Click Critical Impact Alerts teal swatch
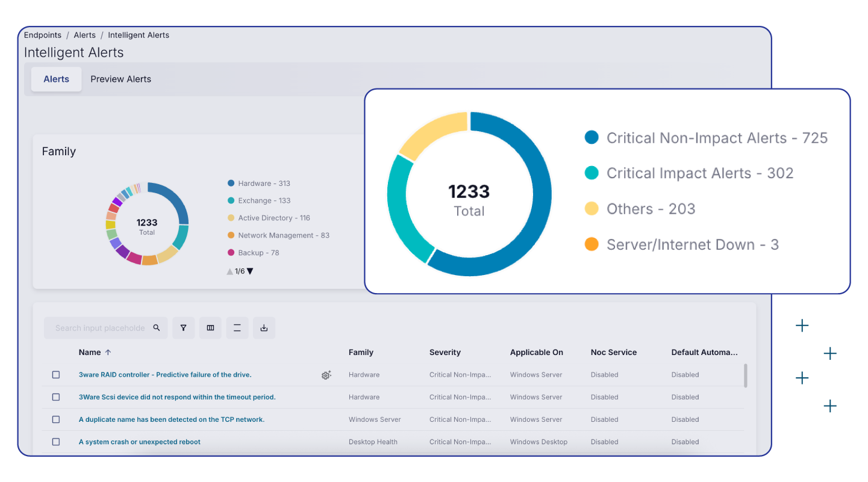This screenshot has width=868, height=482. 592,173
